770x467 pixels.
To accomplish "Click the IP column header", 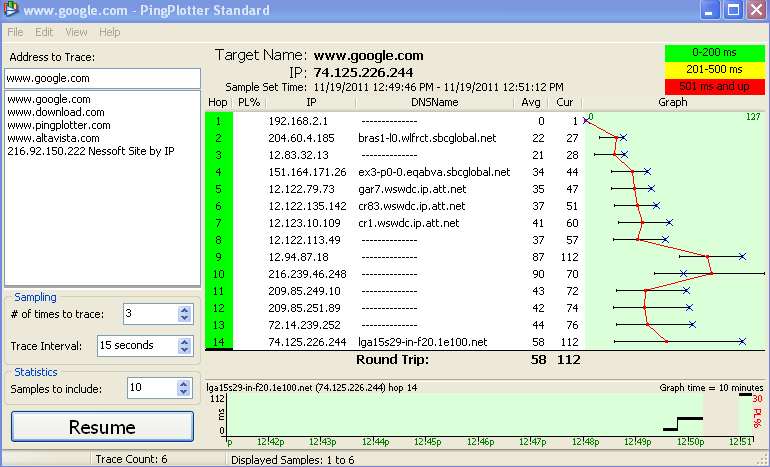I will [x=311, y=102].
